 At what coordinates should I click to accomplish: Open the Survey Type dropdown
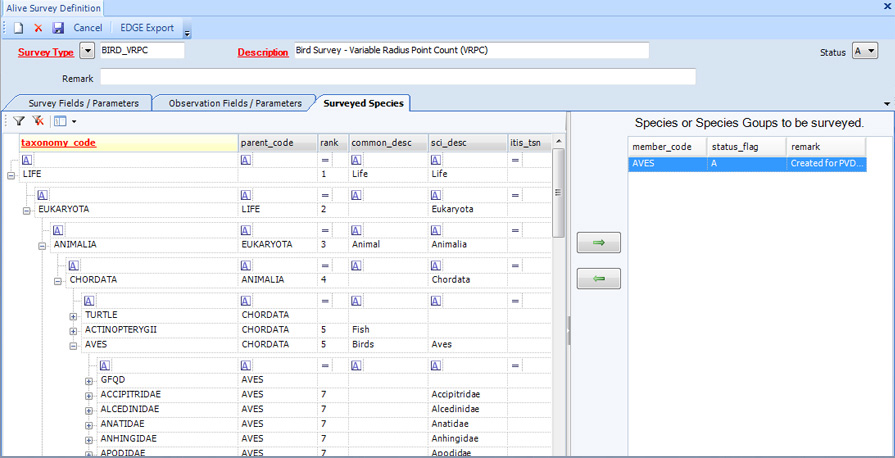[87, 51]
